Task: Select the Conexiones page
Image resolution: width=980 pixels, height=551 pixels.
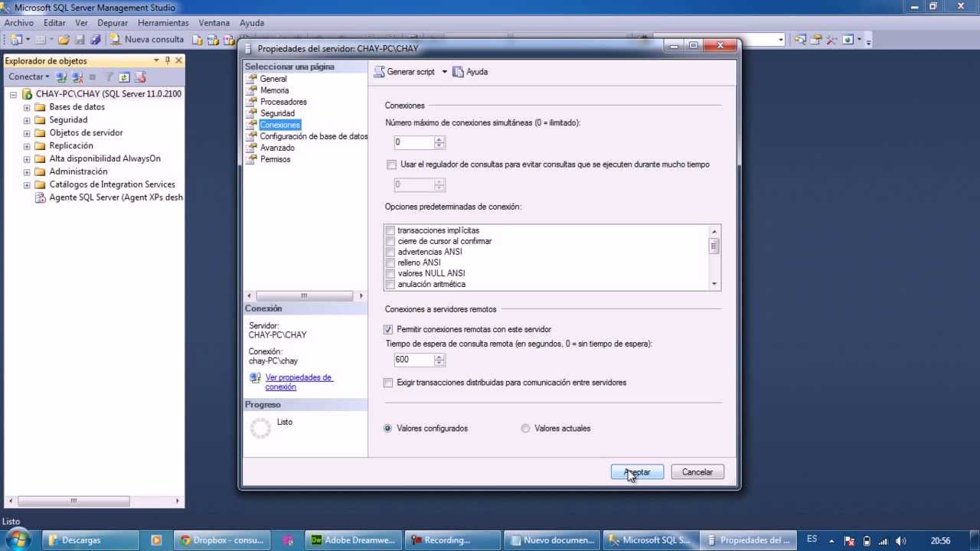Action: [279, 125]
